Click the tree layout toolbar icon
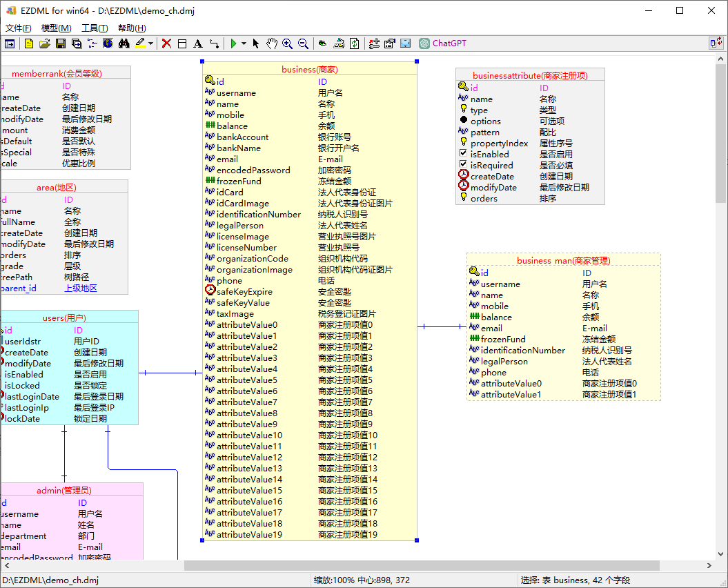 [x=92, y=43]
